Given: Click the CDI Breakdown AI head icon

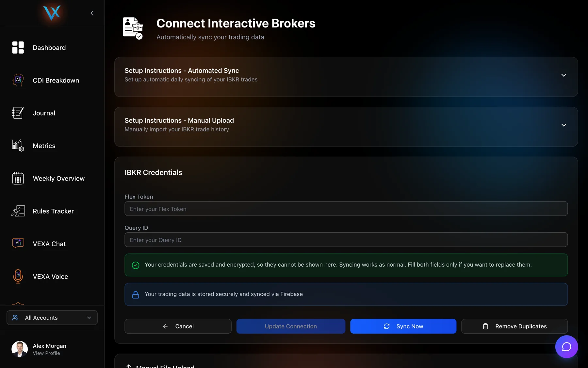Looking at the screenshot, I should tap(18, 80).
